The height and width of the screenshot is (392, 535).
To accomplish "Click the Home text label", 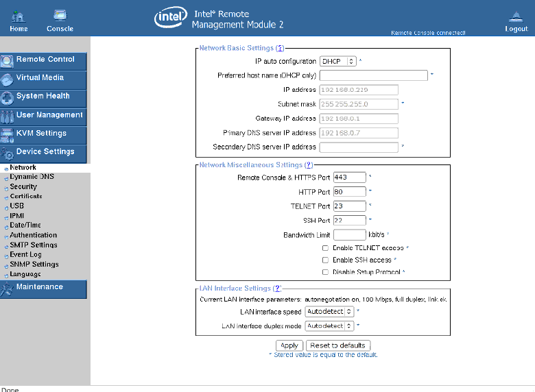I will pyautogui.click(x=19, y=29).
